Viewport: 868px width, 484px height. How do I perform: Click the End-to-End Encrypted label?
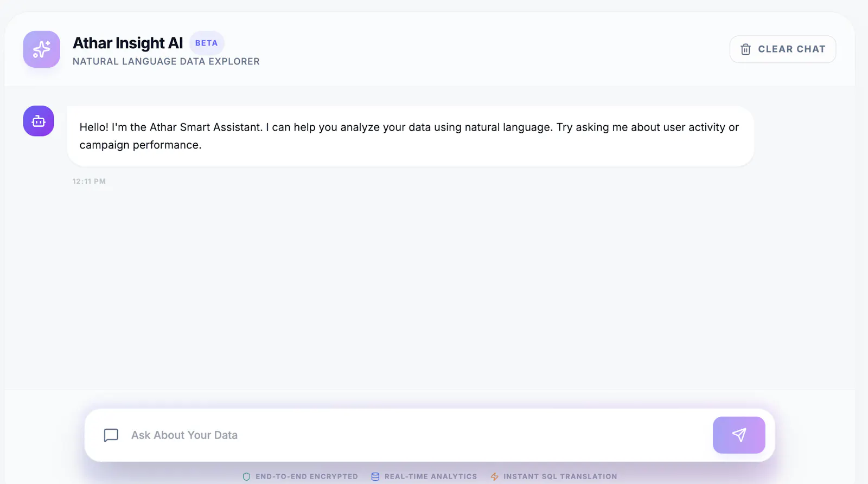307,477
